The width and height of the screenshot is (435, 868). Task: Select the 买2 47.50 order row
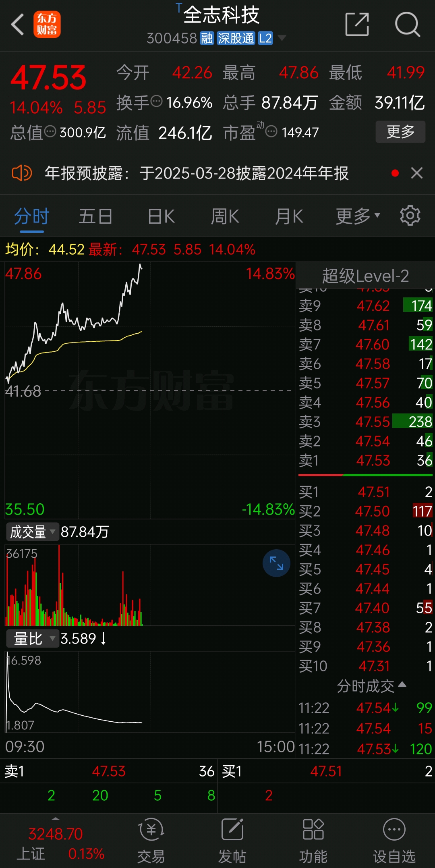point(365,511)
